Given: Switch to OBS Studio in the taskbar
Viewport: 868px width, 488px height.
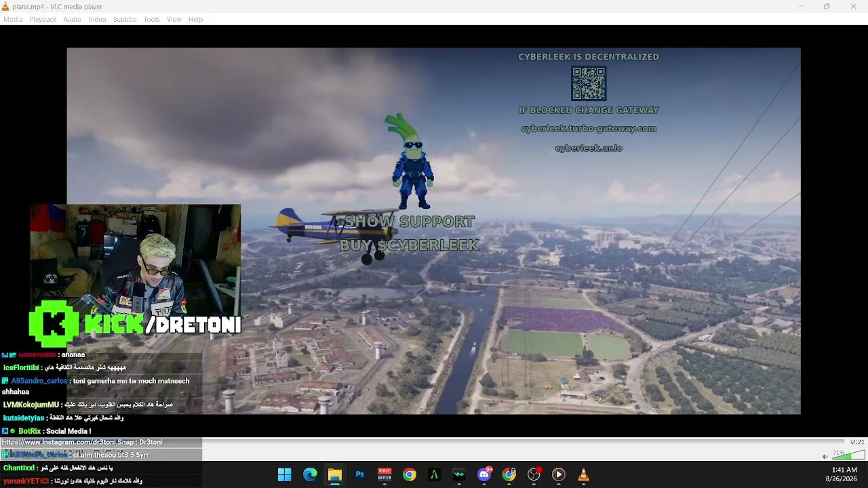Looking at the screenshot, I should [x=534, y=474].
